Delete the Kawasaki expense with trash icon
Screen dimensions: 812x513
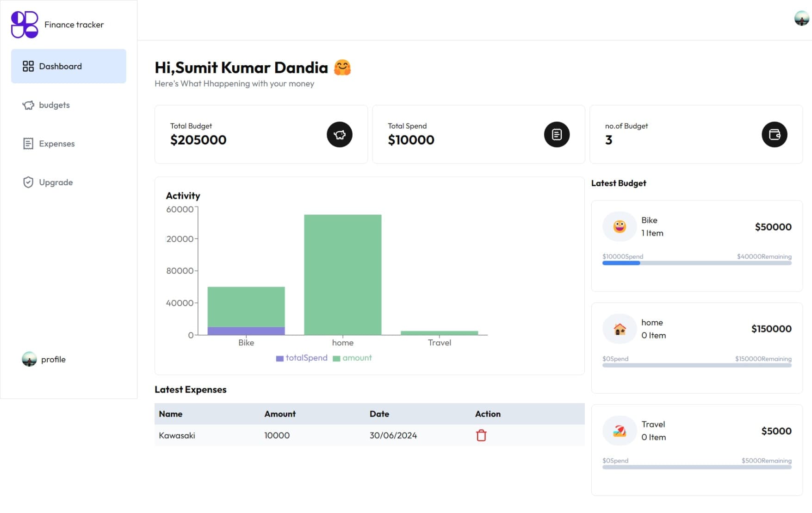(x=481, y=435)
